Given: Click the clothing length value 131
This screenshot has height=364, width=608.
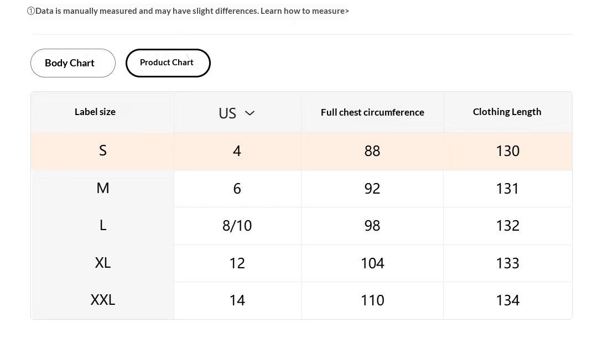Looking at the screenshot, I should point(507,189).
